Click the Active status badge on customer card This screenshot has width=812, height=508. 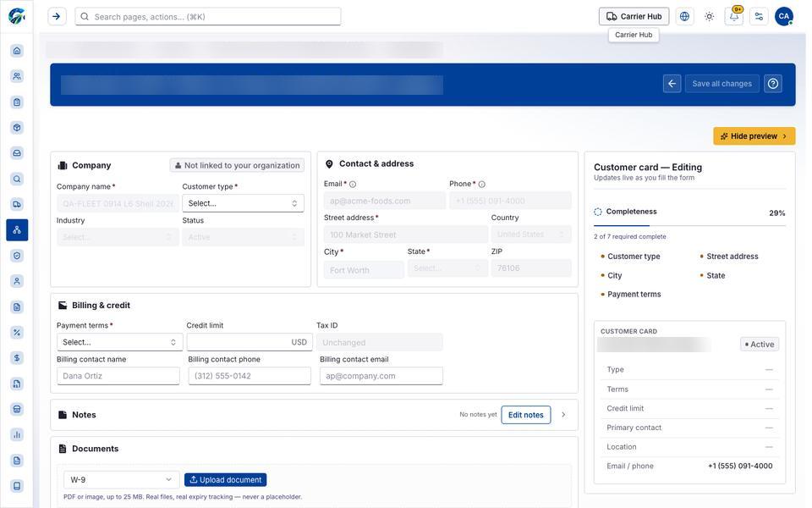tap(760, 345)
